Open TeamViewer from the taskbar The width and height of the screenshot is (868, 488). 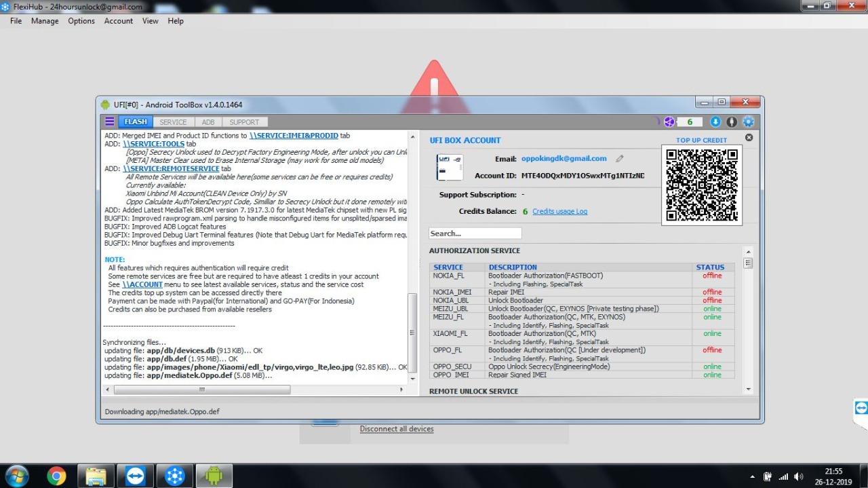tap(136, 476)
